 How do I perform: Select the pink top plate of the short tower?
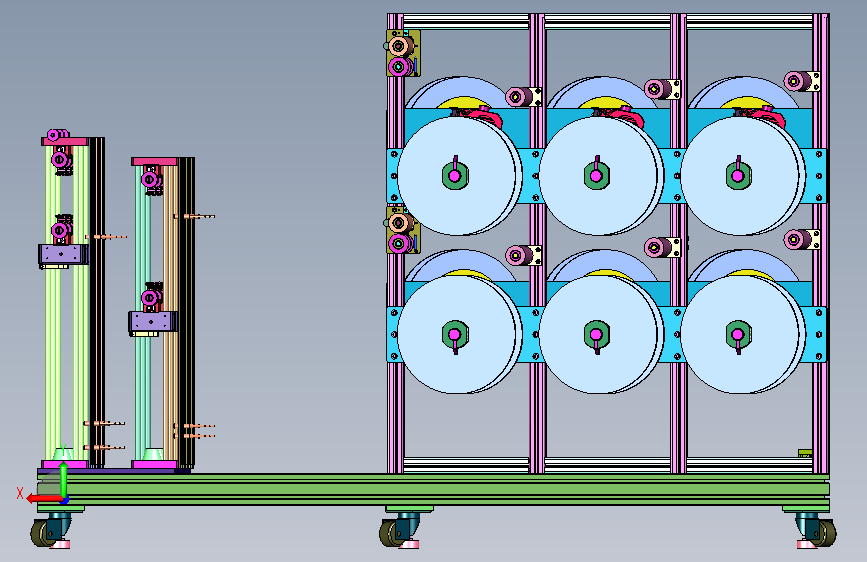click(x=154, y=162)
